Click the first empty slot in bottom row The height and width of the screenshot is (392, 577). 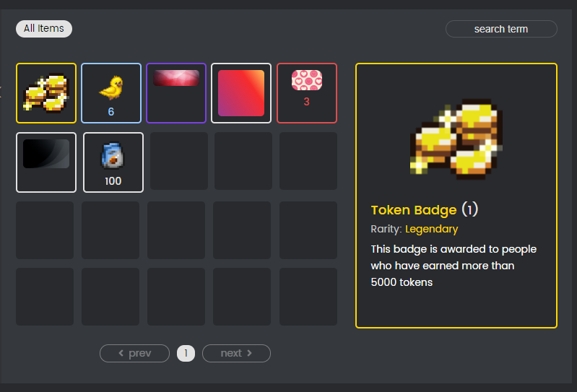pyautogui.click(x=45, y=297)
